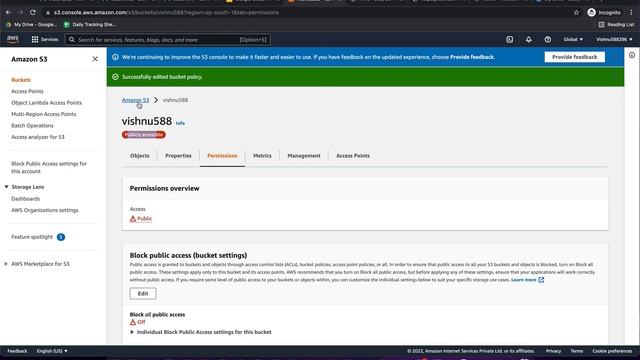Select Buckets in sidebar
This screenshot has width=640, height=360.
click(x=21, y=80)
